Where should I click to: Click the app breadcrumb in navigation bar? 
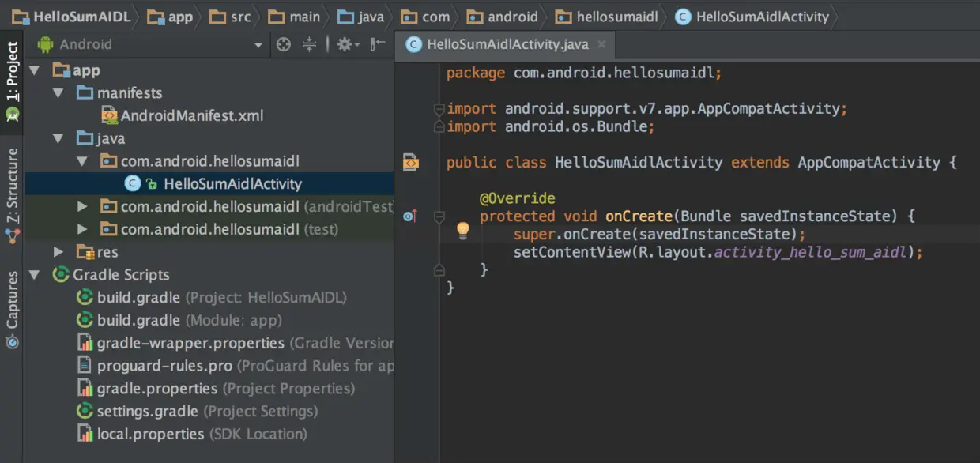coord(171,16)
